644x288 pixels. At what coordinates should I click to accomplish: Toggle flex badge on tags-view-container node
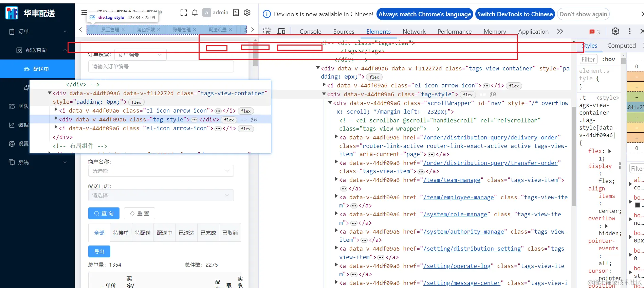click(x=374, y=77)
